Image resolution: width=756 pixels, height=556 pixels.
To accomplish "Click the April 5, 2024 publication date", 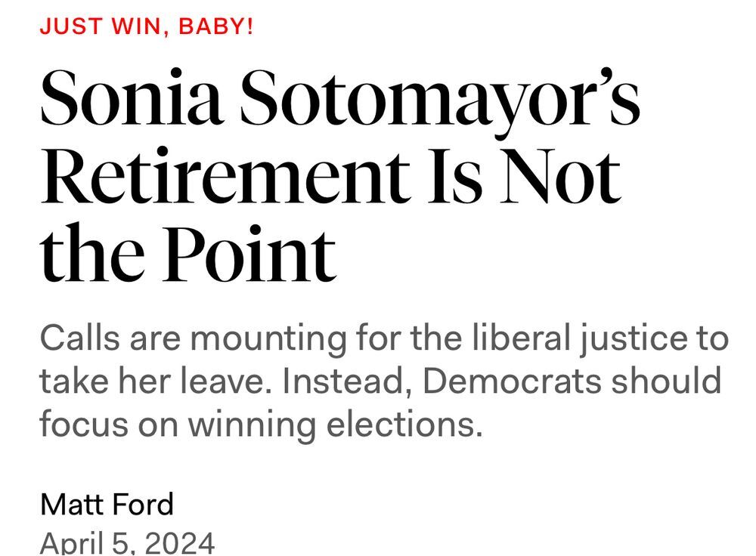I will (127, 543).
